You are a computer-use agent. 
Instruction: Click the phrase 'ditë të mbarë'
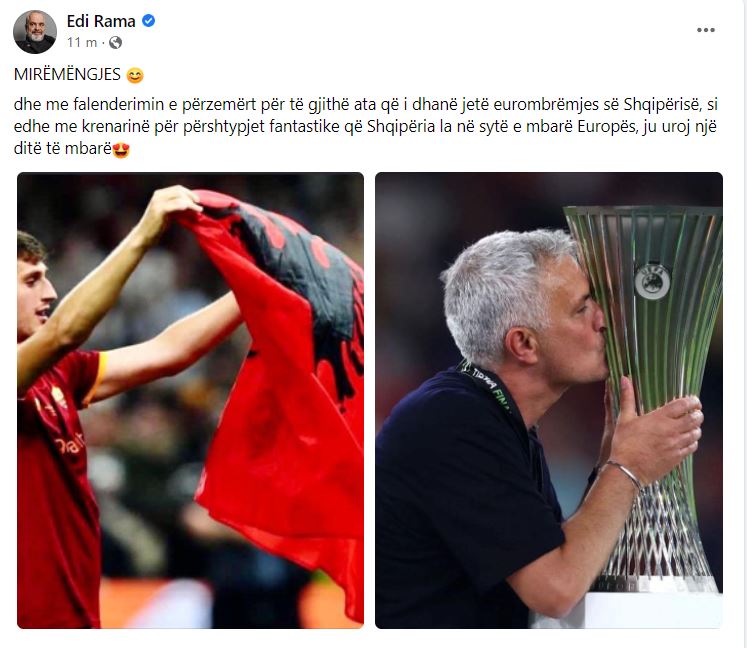pos(62,149)
